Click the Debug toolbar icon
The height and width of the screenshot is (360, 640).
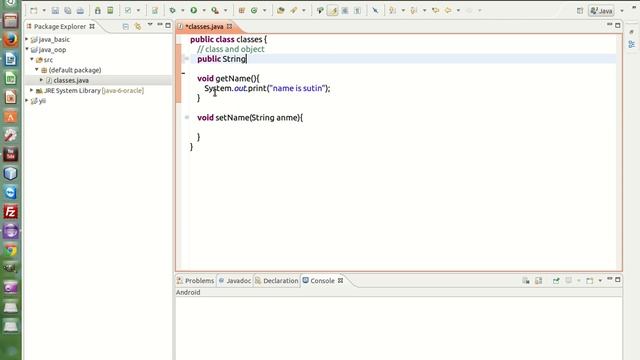click(x=173, y=11)
